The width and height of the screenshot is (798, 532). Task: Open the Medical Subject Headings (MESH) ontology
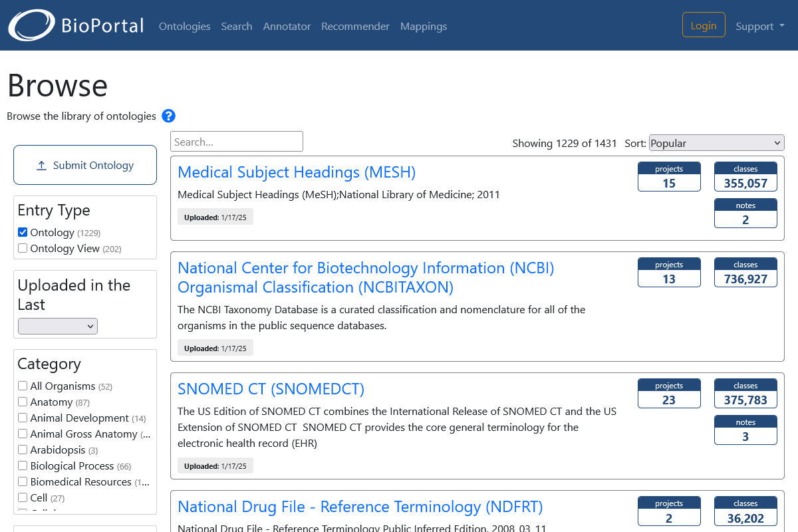coord(297,172)
